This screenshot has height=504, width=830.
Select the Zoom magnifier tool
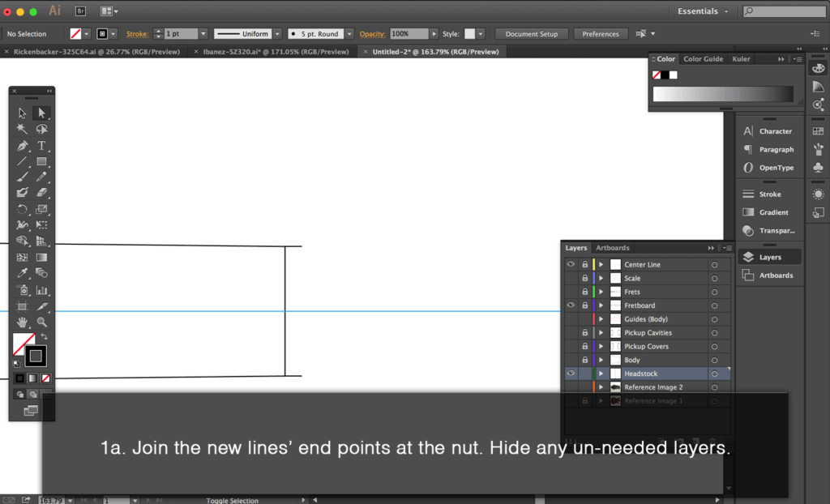(41, 322)
